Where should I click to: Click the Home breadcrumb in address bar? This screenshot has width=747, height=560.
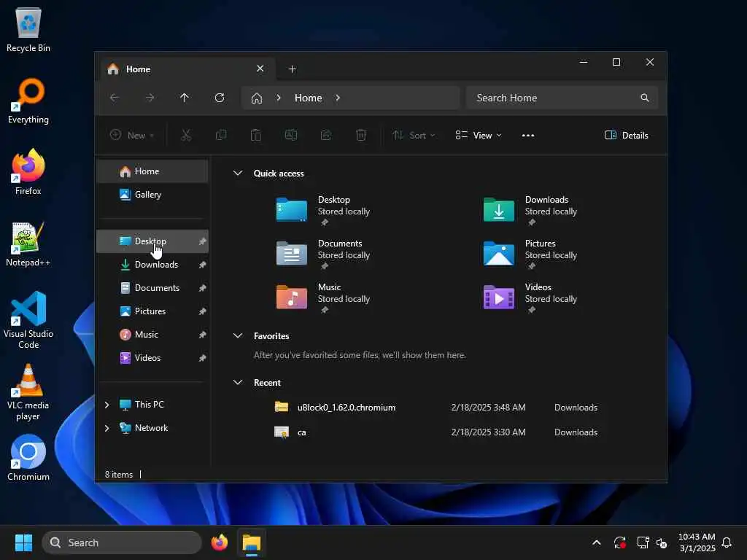(x=309, y=98)
